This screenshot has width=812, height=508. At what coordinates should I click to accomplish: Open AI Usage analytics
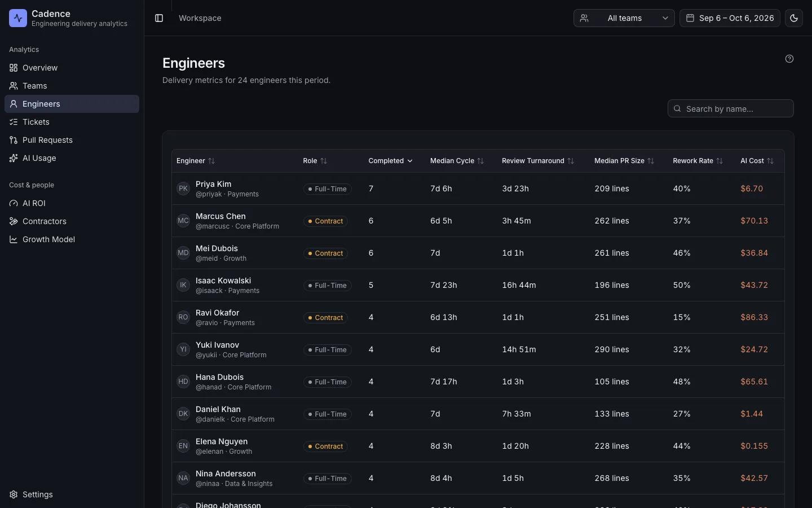(x=72, y=158)
